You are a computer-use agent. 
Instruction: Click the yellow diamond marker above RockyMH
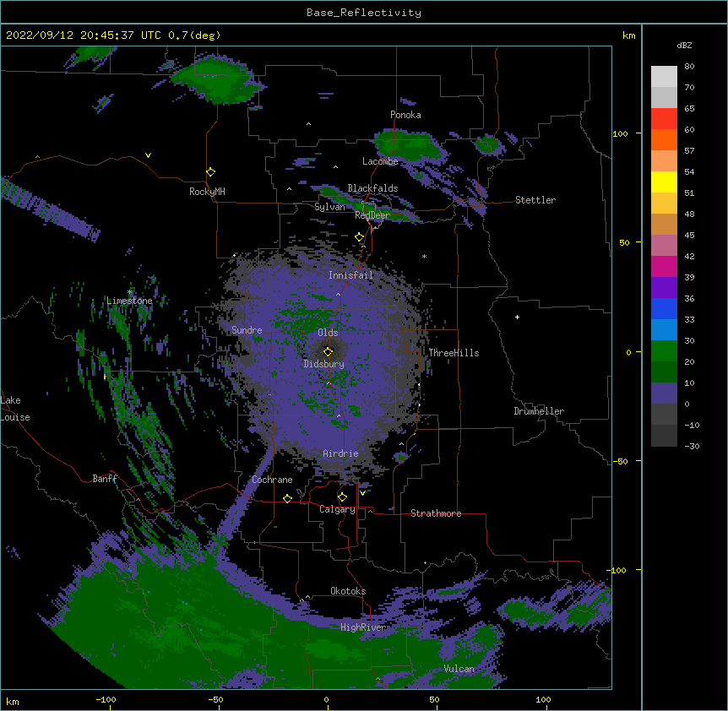tap(210, 172)
